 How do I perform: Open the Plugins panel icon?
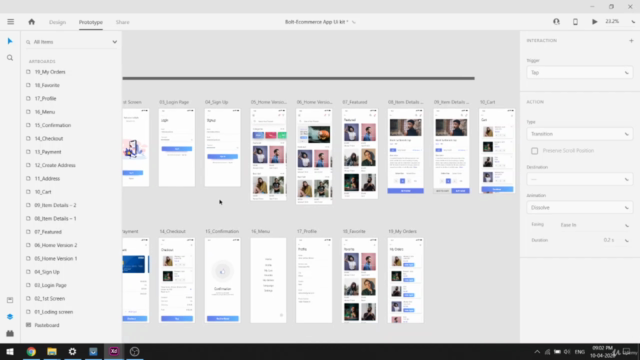pyautogui.click(x=10, y=333)
